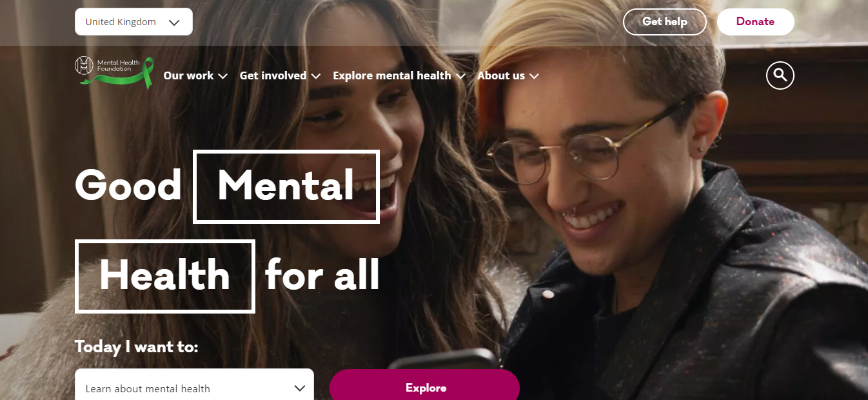Image resolution: width=868 pixels, height=400 pixels.
Task: Open the About us menu
Action: [x=508, y=75]
